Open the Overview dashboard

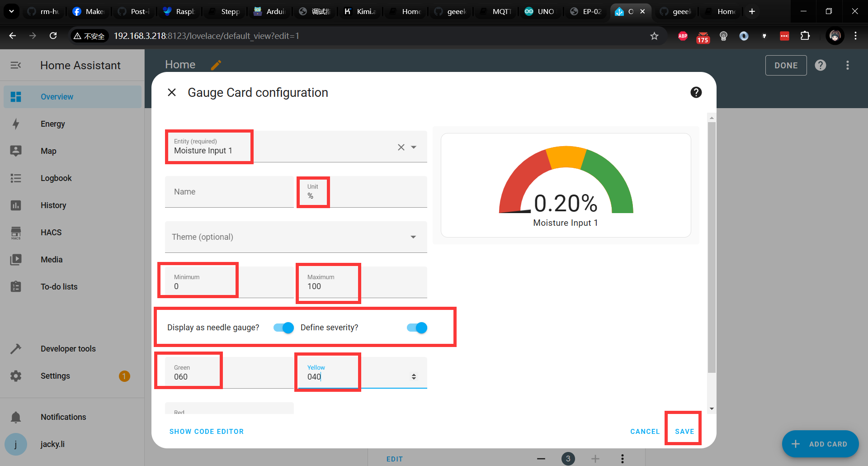(72, 97)
